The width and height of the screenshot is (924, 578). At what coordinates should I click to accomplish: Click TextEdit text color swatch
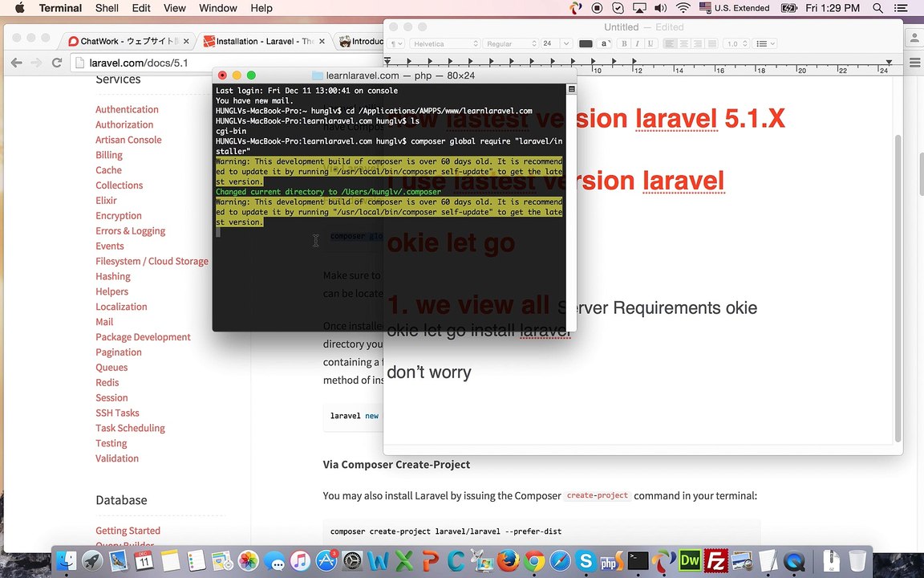(x=586, y=43)
